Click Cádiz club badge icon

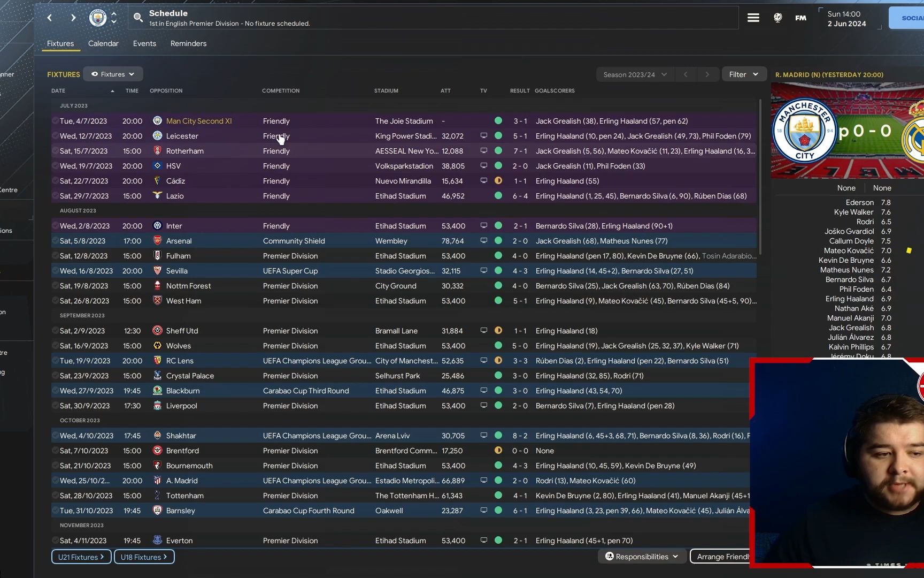tap(157, 181)
